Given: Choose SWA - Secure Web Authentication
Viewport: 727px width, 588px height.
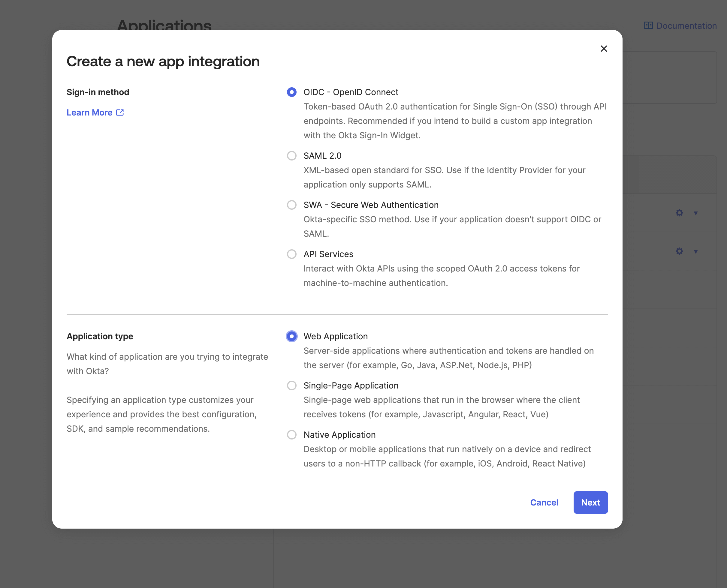Looking at the screenshot, I should tap(291, 205).
